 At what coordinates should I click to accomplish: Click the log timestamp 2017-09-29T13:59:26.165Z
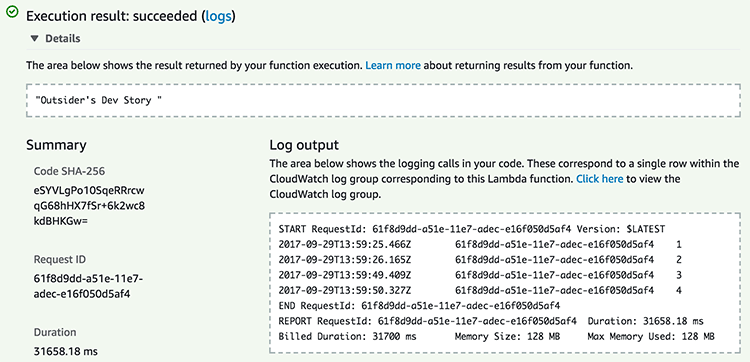(345, 260)
